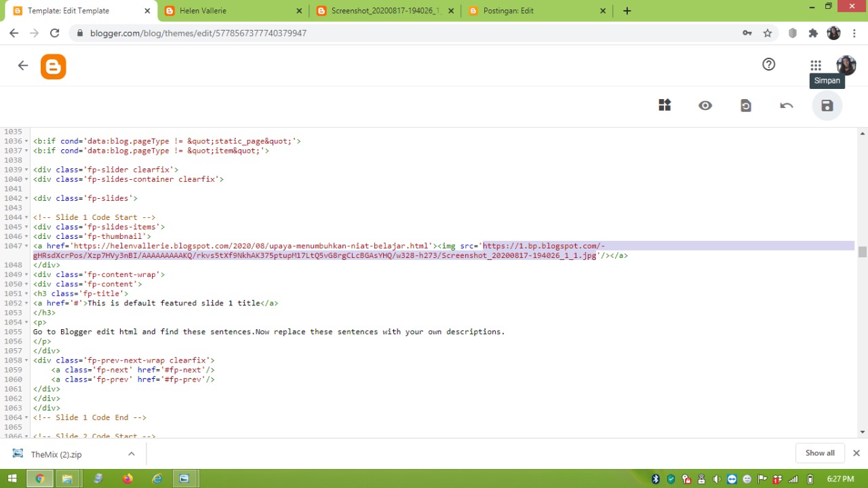This screenshot has height=488, width=868.
Task: Click the 6:27 PM taskbar clock
Action: pos(840,479)
